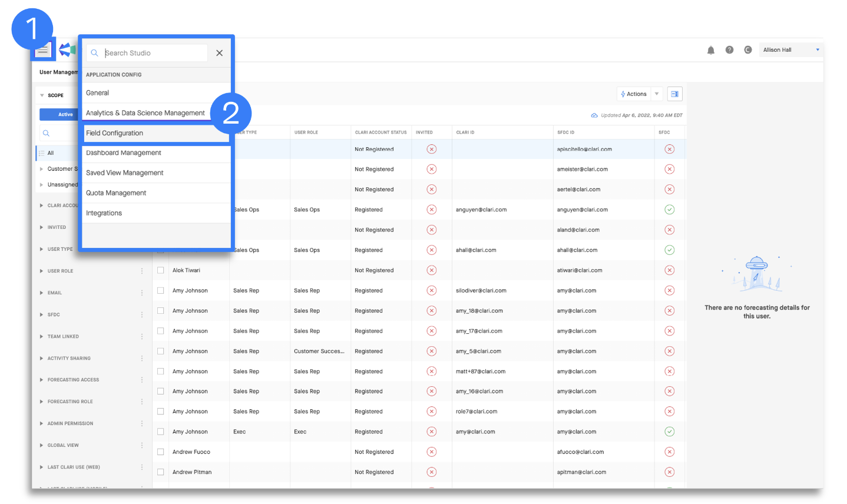Open the help question mark icon

(729, 50)
